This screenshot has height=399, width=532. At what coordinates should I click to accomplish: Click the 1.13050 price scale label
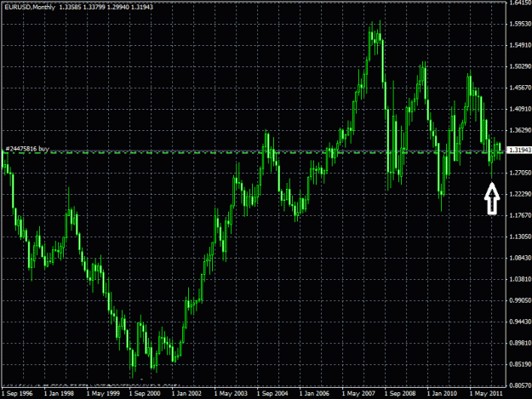[x=520, y=237]
